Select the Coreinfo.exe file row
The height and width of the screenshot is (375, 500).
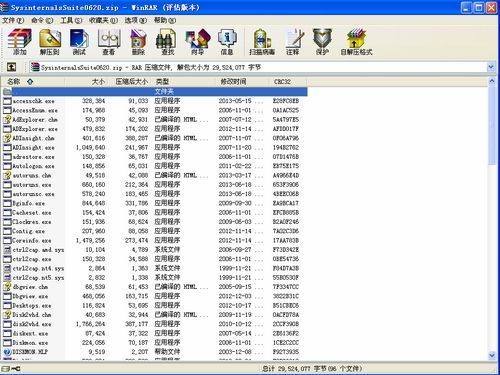tap(153, 240)
